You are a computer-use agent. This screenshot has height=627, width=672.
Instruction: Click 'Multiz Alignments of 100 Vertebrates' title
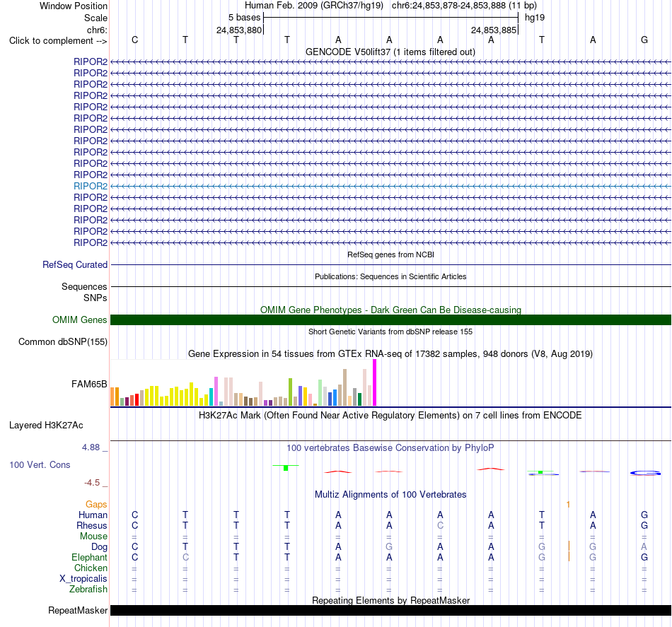point(390,495)
